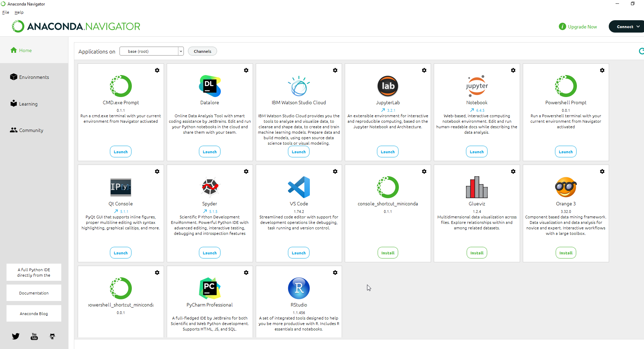Open settings gear on IBM Watson Studio card
Image resolution: width=644 pixels, height=349 pixels.
[335, 70]
